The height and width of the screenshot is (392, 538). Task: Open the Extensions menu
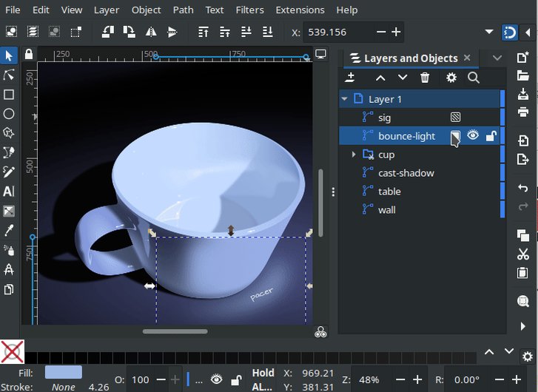[300, 10]
